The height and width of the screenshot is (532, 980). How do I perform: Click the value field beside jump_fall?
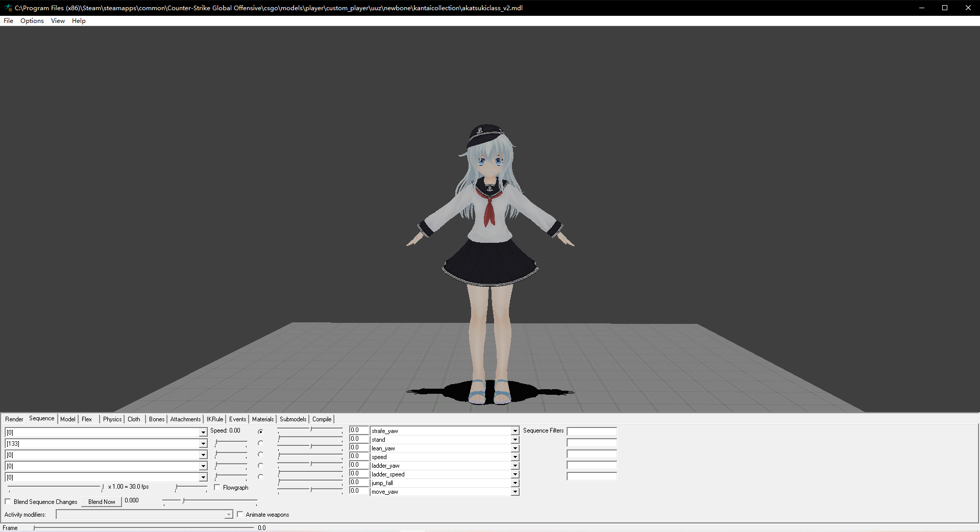(x=359, y=483)
